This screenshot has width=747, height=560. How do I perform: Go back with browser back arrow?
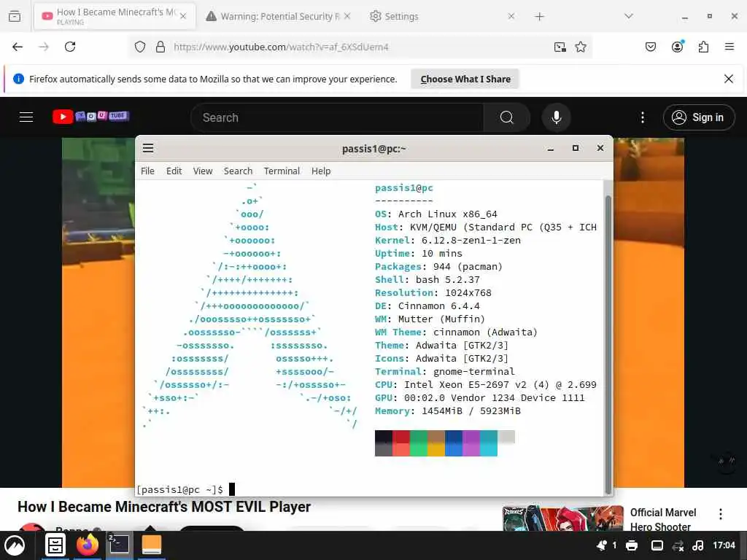[18, 47]
